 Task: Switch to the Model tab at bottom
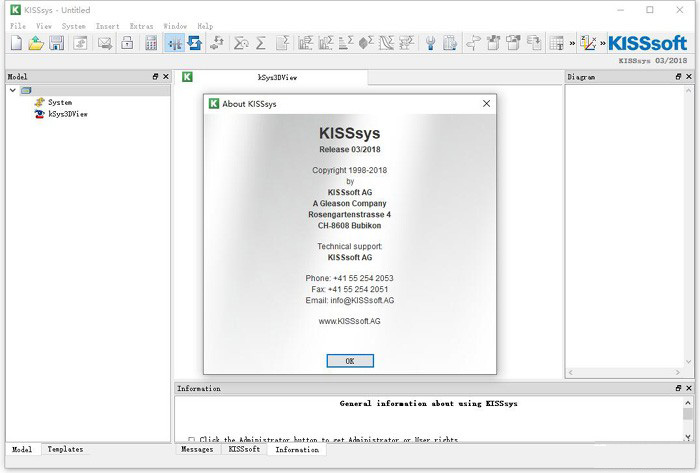[x=22, y=449]
